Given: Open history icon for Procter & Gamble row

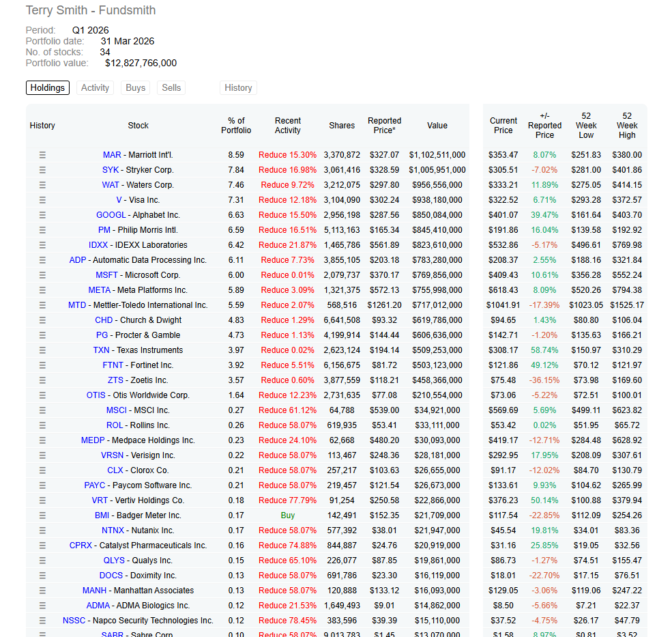Looking at the screenshot, I should [x=42, y=335].
